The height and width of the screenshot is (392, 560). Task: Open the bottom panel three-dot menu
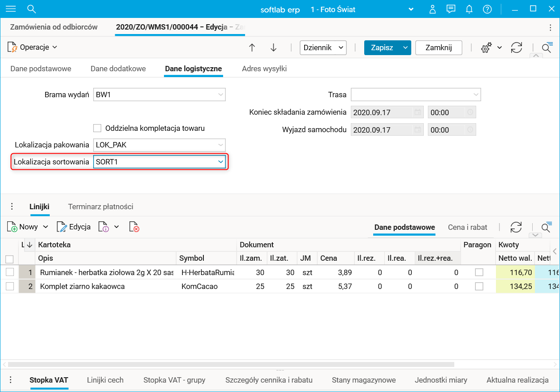(11, 380)
